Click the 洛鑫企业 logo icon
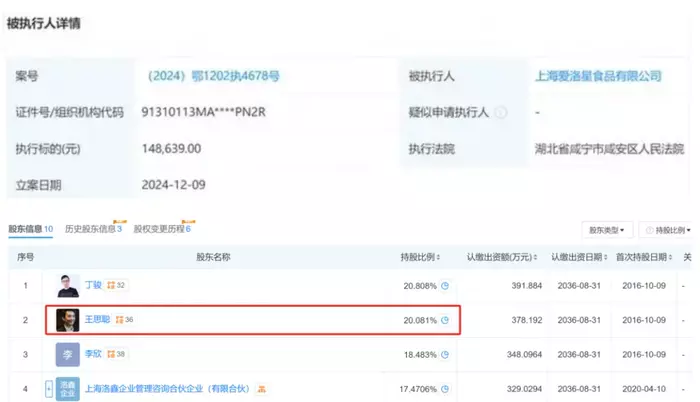The width and height of the screenshot is (700, 402). point(68,389)
